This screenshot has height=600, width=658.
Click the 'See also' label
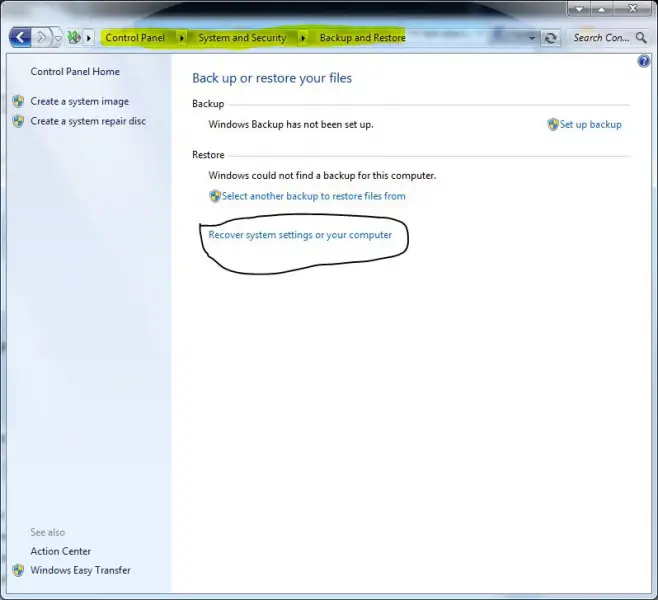(x=47, y=532)
